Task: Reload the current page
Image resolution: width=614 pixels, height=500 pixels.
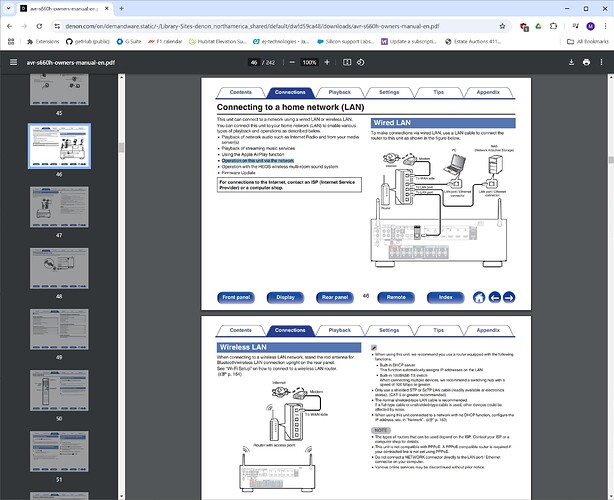Action: point(39,26)
